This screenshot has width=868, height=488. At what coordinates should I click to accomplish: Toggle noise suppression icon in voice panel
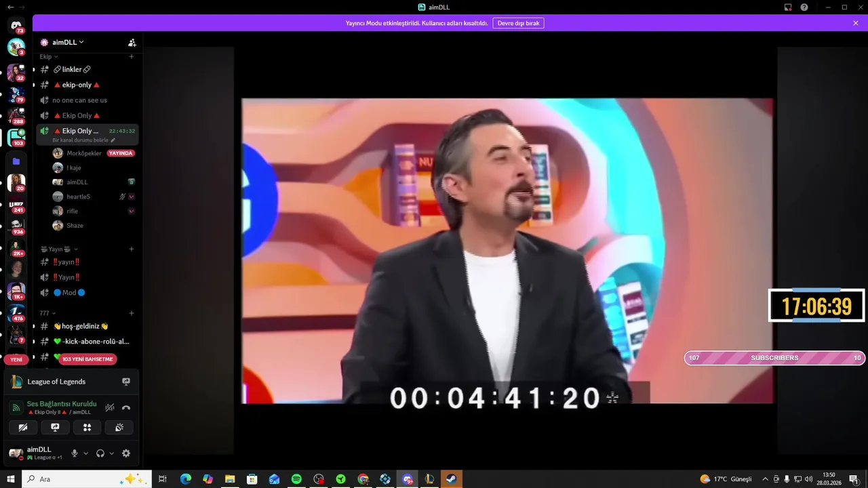(x=110, y=407)
